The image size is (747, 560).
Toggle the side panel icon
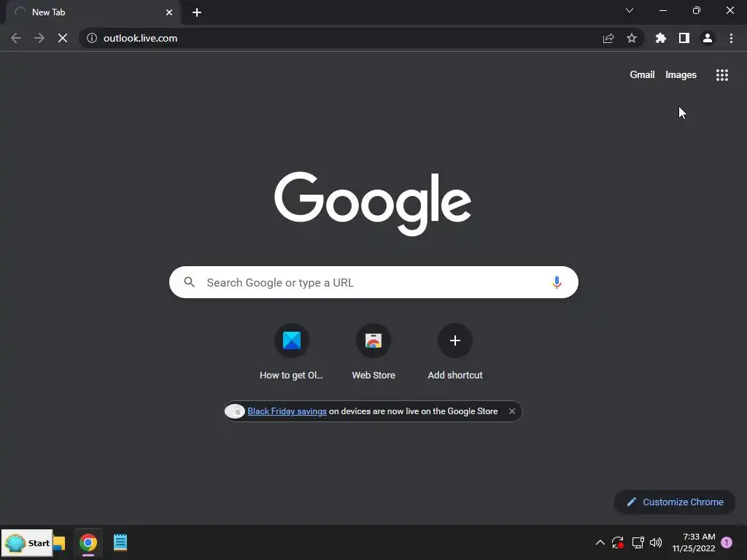coord(684,38)
